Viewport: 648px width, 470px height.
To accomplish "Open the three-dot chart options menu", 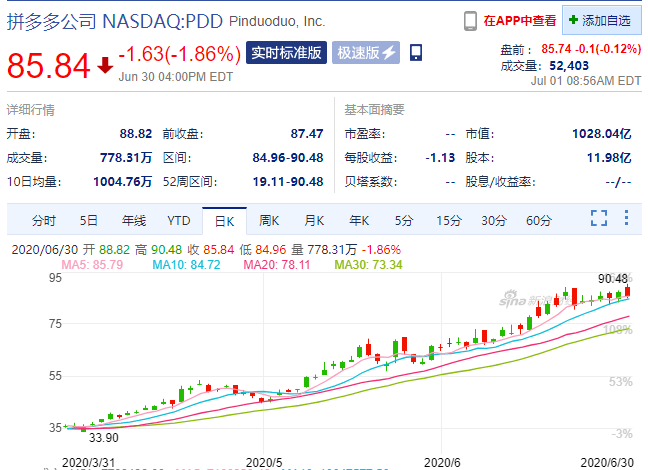I will click(627, 218).
